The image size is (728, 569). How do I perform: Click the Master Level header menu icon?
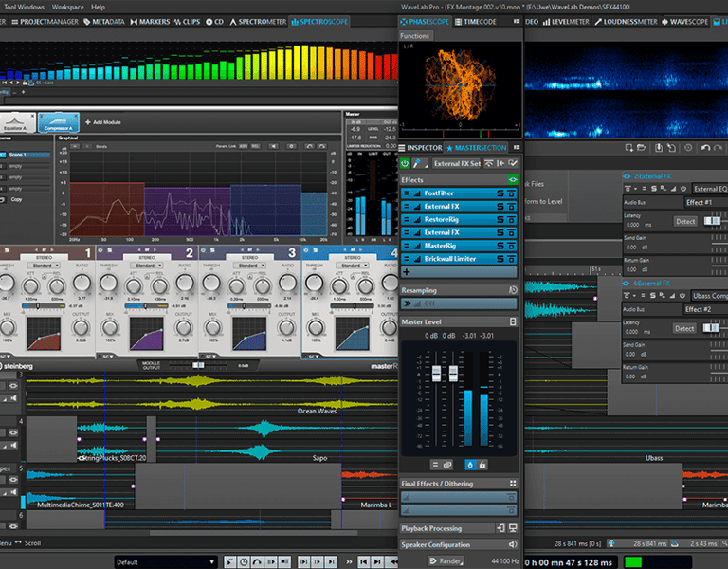point(513,322)
